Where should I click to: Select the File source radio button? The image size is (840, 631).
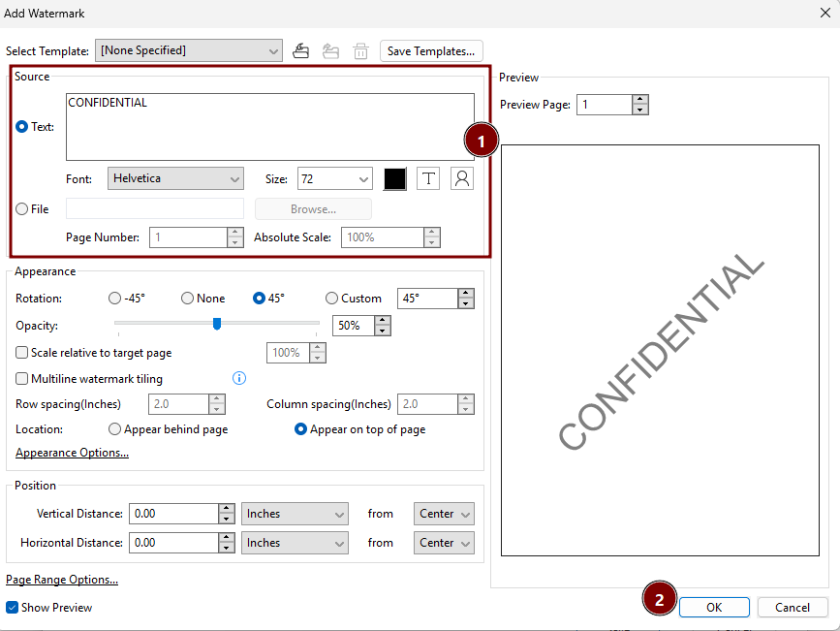[x=21, y=209]
